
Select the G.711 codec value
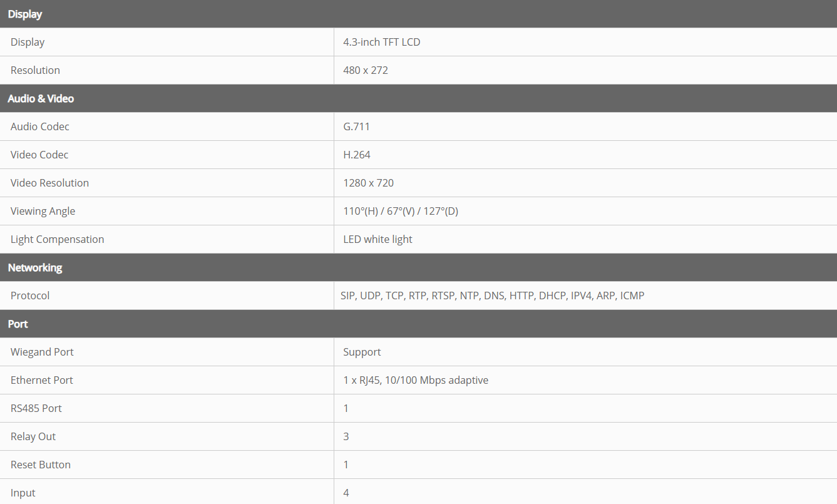coord(356,127)
